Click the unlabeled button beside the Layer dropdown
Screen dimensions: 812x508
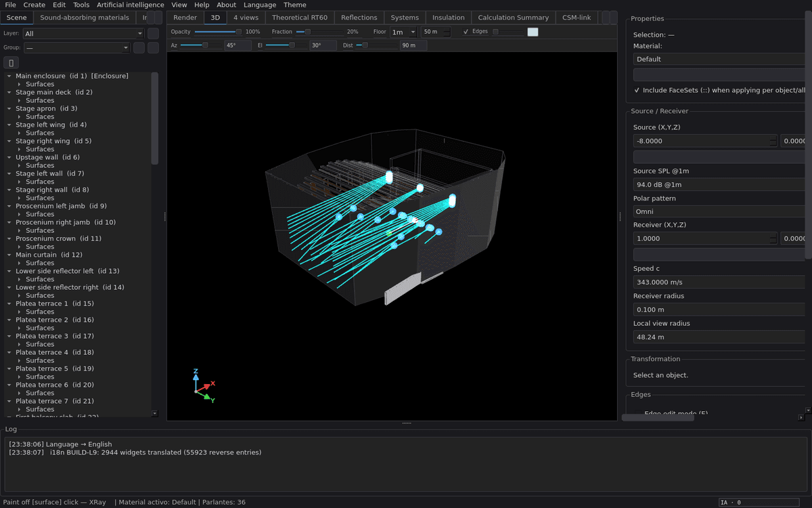click(x=154, y=33)
